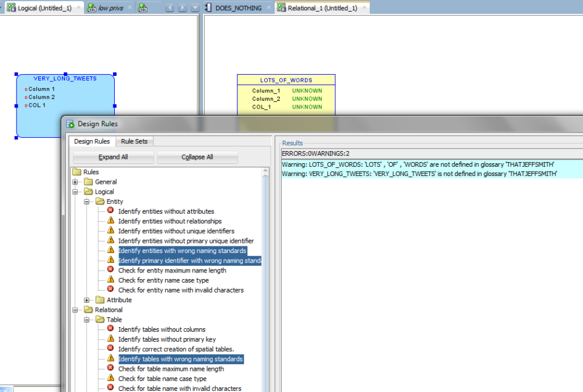Expand the Attribute folder node
This screenshot has height=392, width=583.
pyautogui.click(x=86, y=300)
